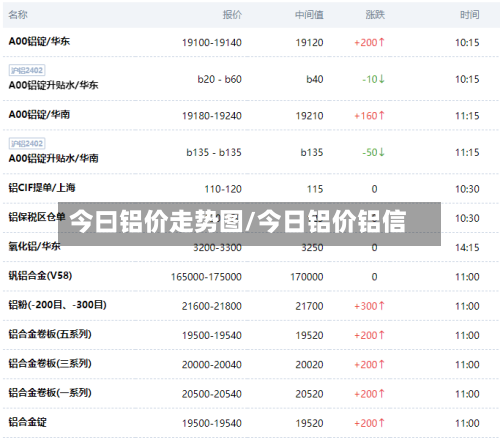
Task: Click the 中间值 column header
Action: click(309, 15)
